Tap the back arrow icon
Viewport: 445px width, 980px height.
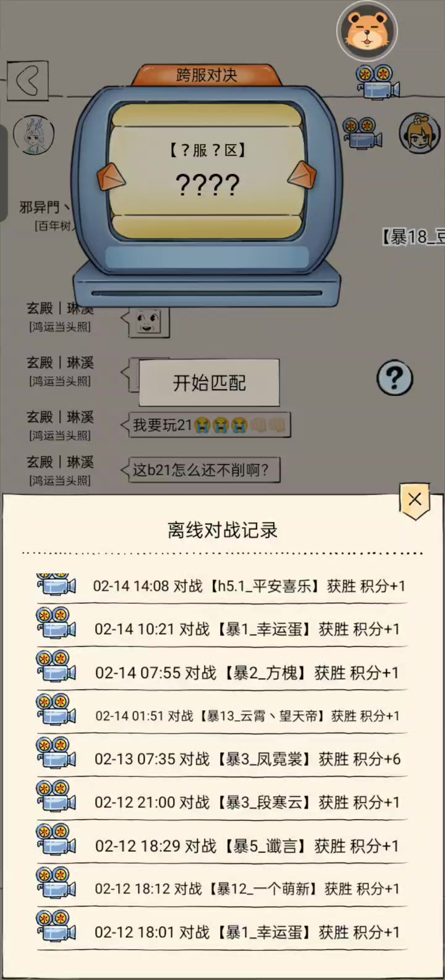pyautogui.click(x=28, y=80)
